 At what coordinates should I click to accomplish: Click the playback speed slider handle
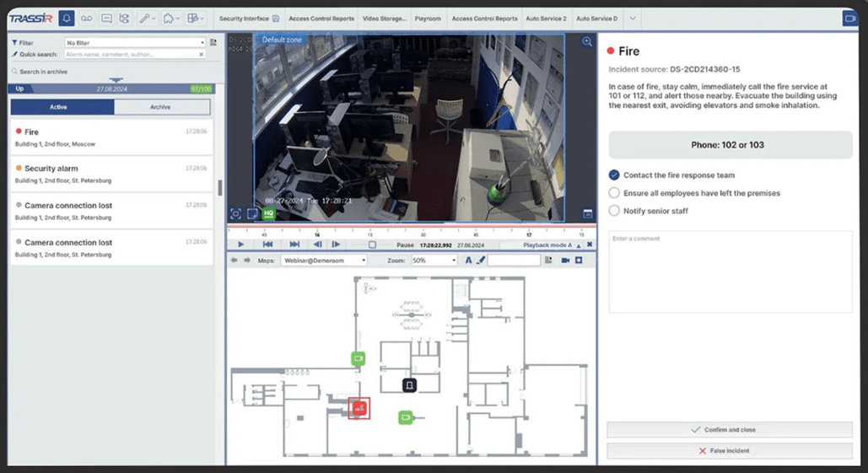(372, 245)
